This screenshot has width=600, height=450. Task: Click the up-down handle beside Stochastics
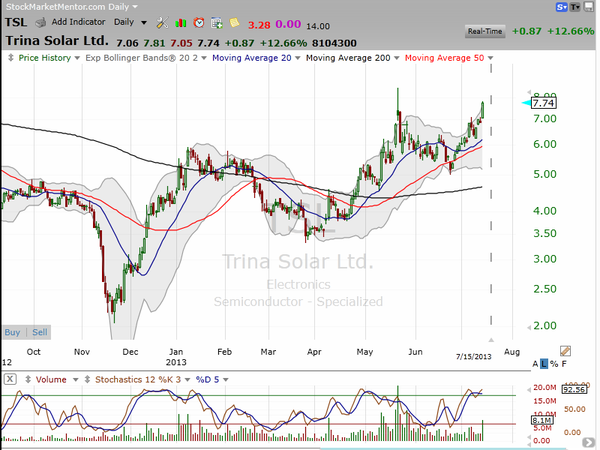point(87,380)
